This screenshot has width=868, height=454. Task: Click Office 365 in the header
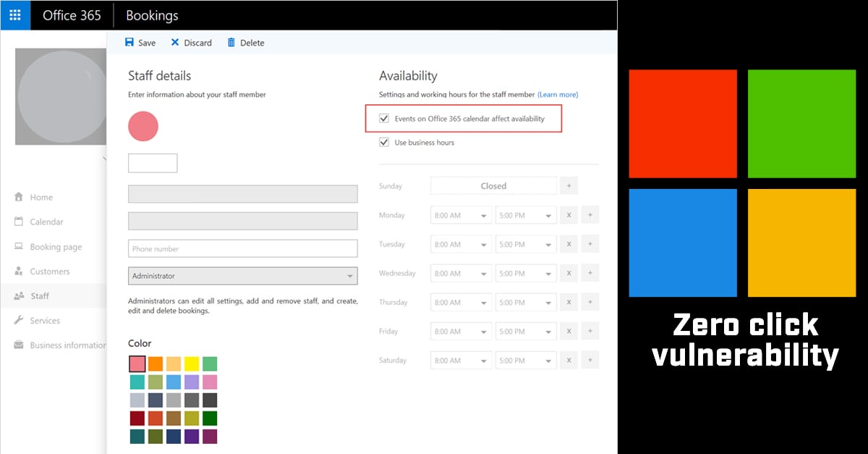point(72,15)
